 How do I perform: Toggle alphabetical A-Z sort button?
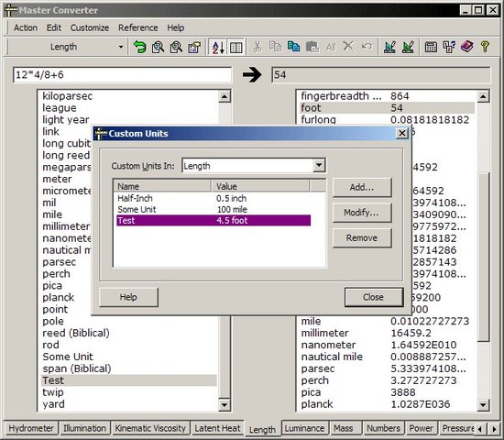(217, 47)
